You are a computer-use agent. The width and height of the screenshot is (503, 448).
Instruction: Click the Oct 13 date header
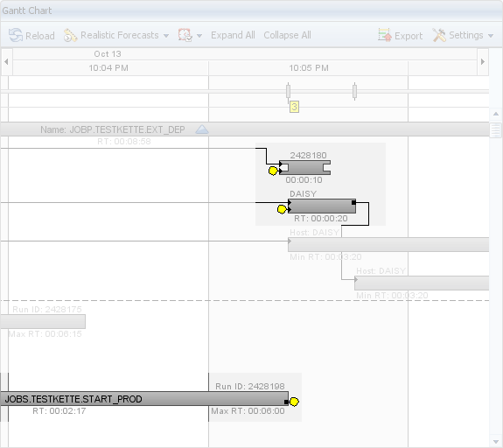pos(108,54)
